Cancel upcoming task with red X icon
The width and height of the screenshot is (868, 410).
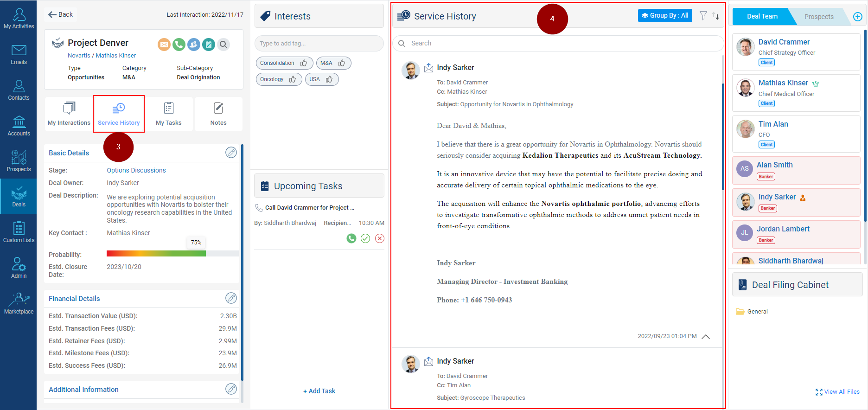(x=380, y=238)
